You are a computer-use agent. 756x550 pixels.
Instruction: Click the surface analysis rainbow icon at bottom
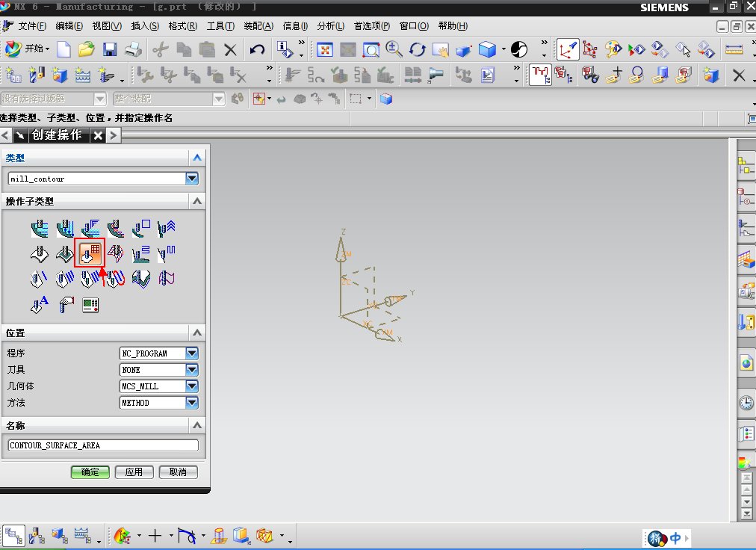[123, 536]
